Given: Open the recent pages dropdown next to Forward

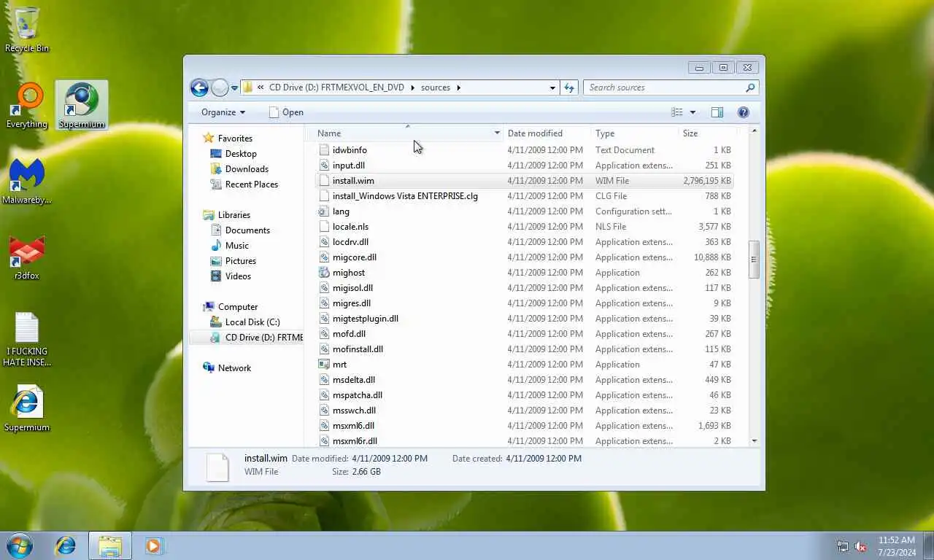Looking at the screenshot, I should [x=234, y=88].
